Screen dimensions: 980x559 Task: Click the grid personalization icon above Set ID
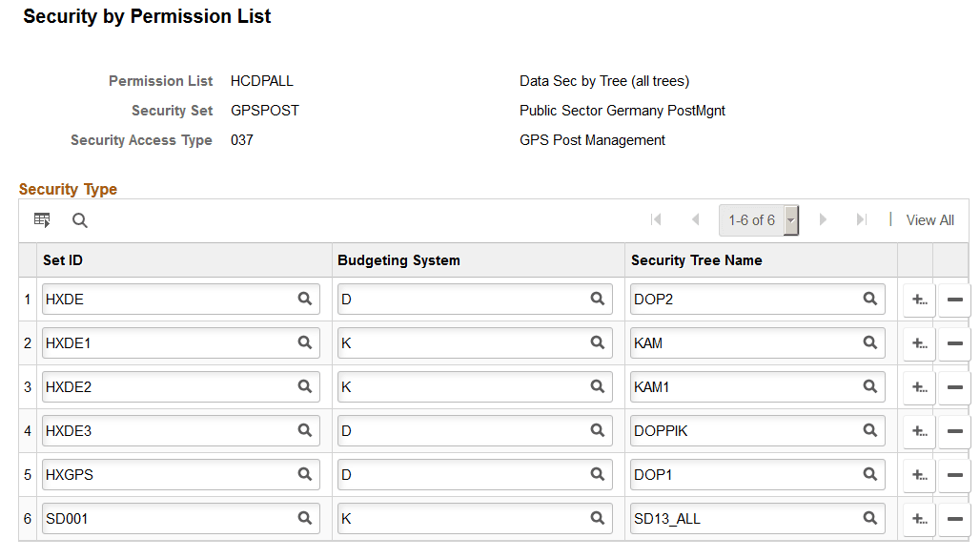(x=41, y=219)
